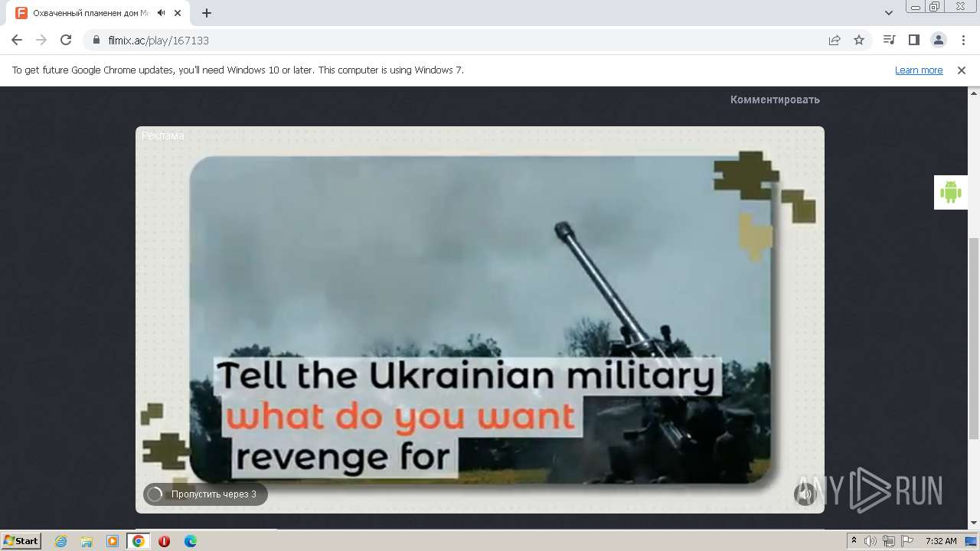View site information padlock icon
The image size is (980, 551).
pyautogui.click(x=96, y=40)
